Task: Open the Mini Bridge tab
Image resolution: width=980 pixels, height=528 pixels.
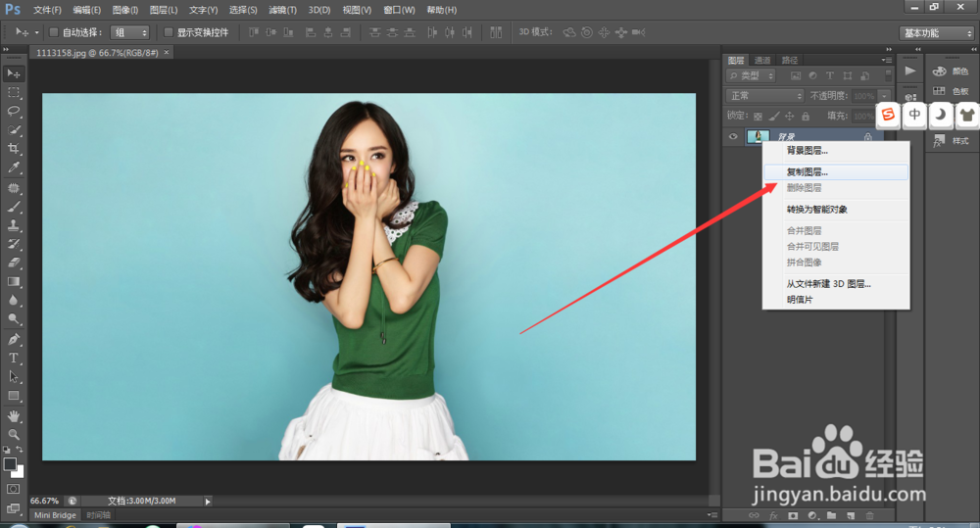Action: point(55,515)
